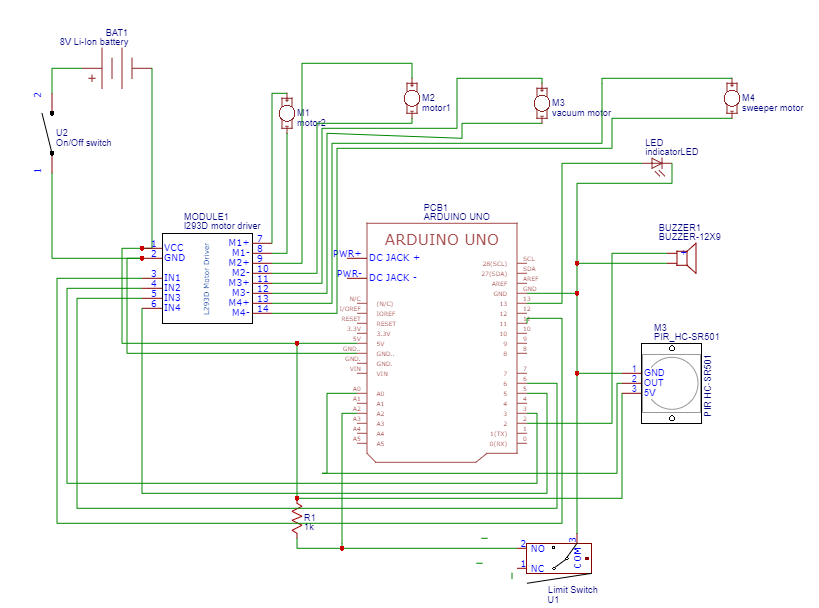Click the 'sweeper motor' label
The height and width of the screenshot is (608, 819).
[x=773, y=108]
